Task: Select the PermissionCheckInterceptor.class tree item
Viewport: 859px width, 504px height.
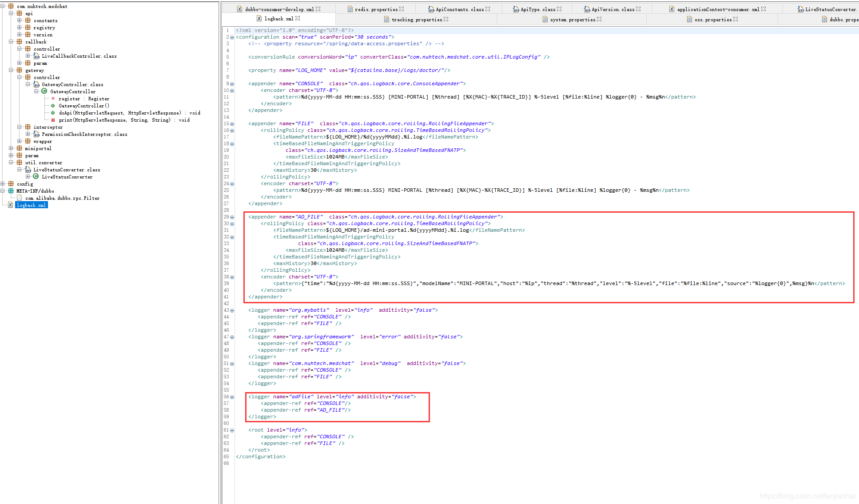Action: [x=84, y=134]
